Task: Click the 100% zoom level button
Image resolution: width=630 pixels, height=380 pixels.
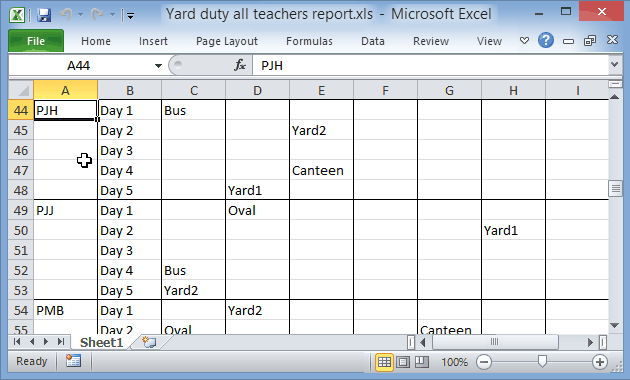Action: click(x=454, y=362)
